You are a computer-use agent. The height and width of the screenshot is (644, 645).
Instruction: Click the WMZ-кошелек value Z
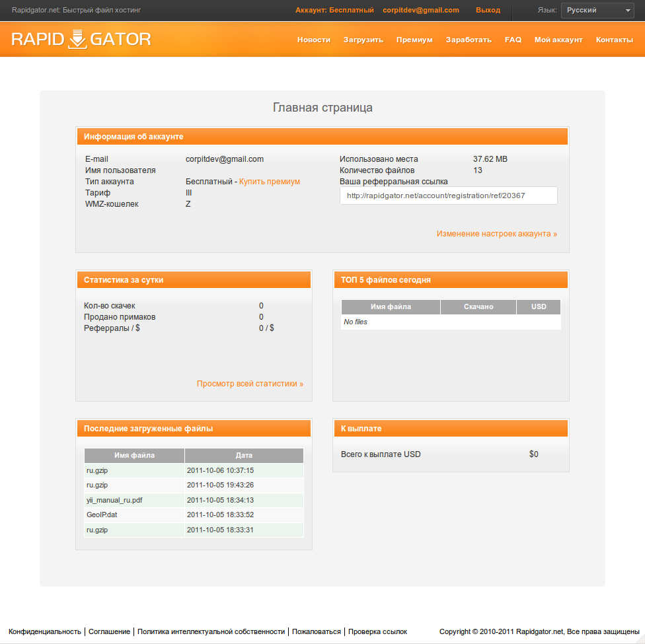(188, 204)
